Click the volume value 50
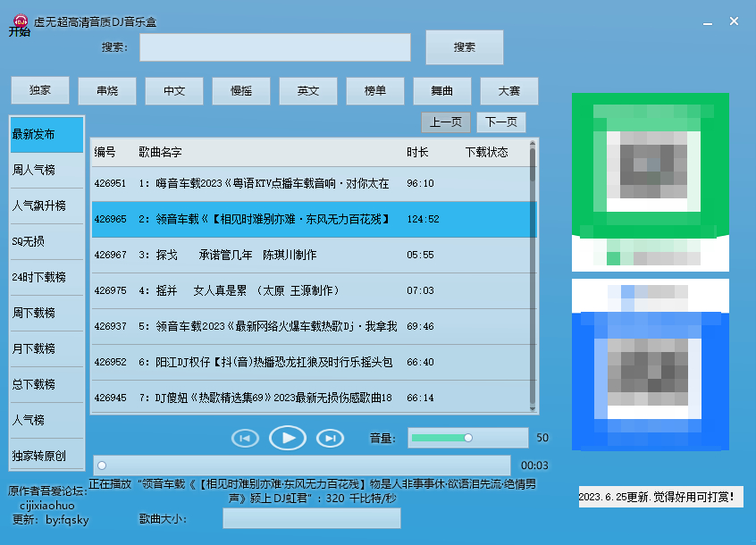Image resolution: width=756 pixels, height=545 pixels. (542, 438)
